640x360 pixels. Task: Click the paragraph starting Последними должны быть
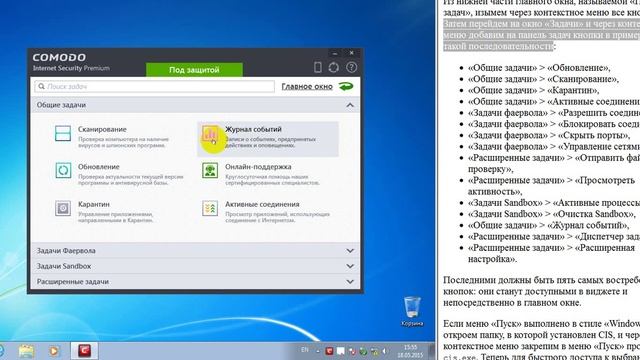click(x=542, y=291)
